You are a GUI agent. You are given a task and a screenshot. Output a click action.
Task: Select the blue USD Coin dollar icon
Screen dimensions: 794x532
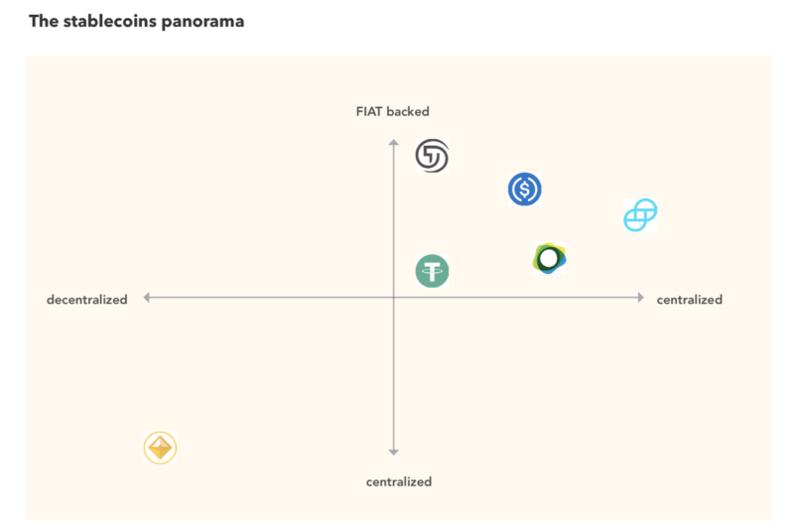(x=524, y=189)
